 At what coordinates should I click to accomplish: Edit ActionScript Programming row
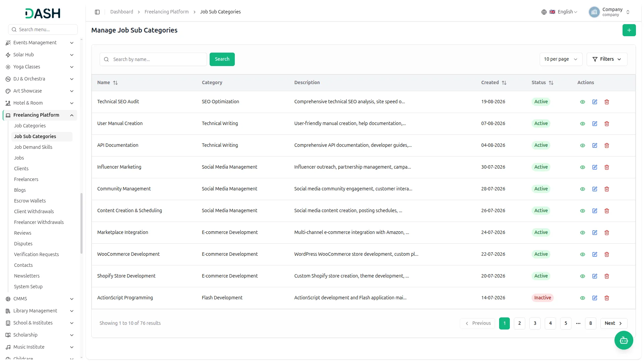coord(594,298)
